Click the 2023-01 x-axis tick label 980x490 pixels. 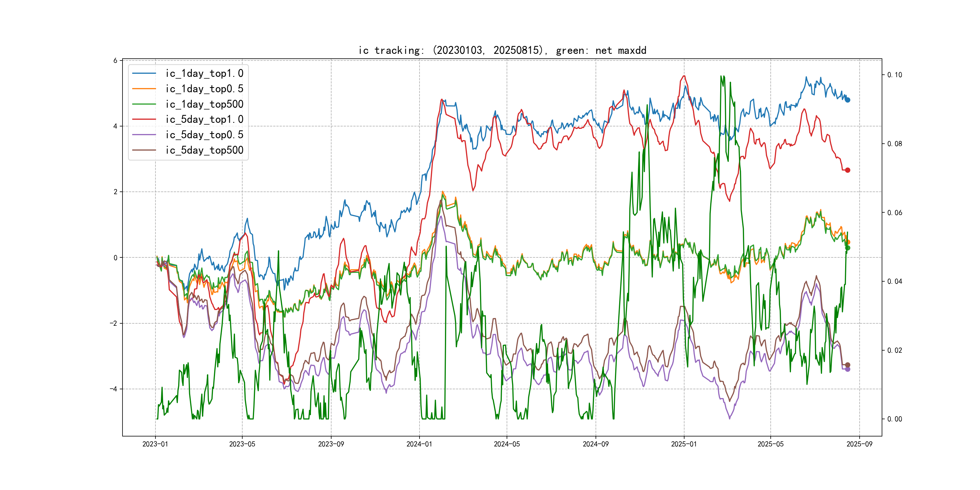point(155,444)
